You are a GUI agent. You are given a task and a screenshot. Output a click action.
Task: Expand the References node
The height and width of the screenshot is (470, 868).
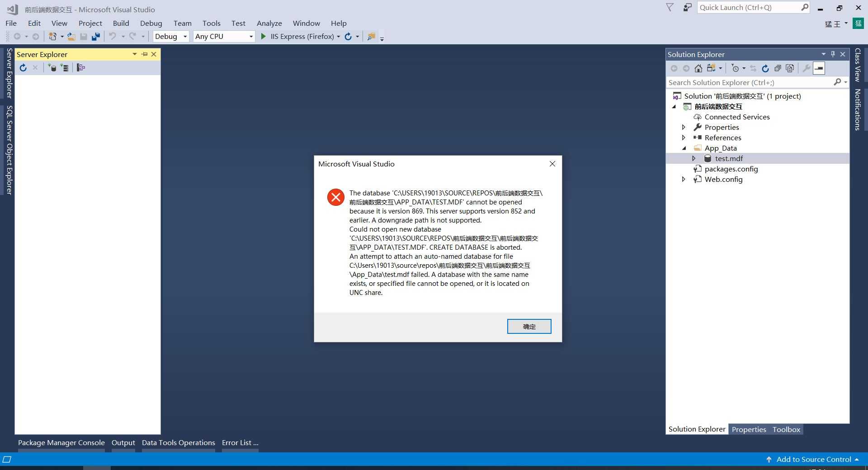tap(684, 138)
